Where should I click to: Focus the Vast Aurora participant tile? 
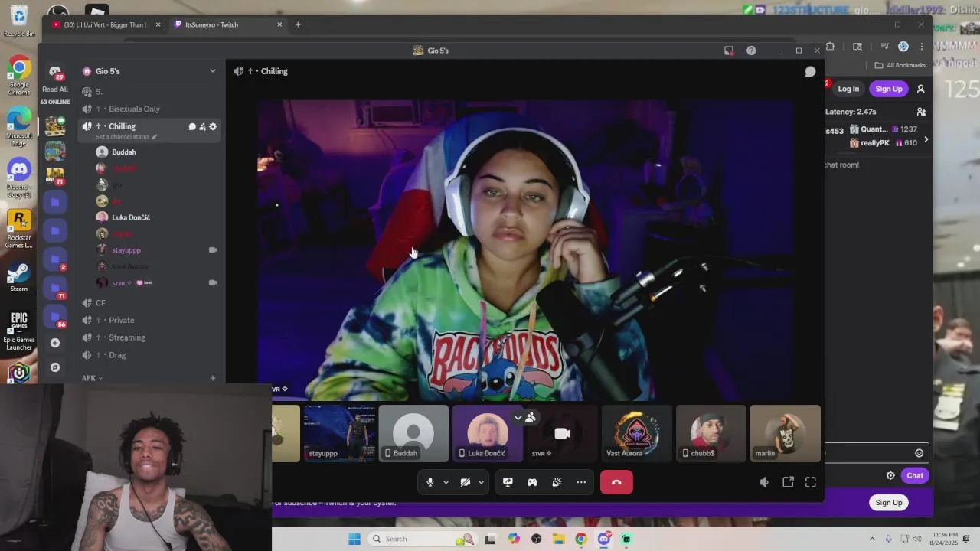tap(636, 433)
